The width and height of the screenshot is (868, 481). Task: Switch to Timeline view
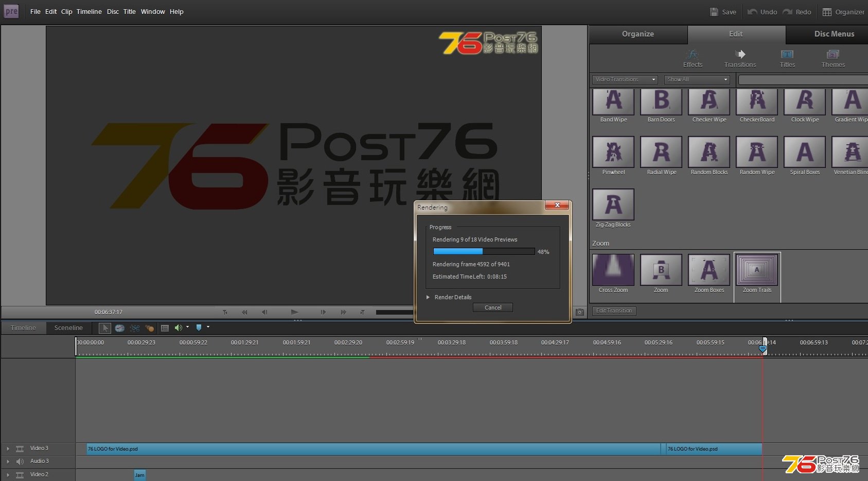[23, 328]
